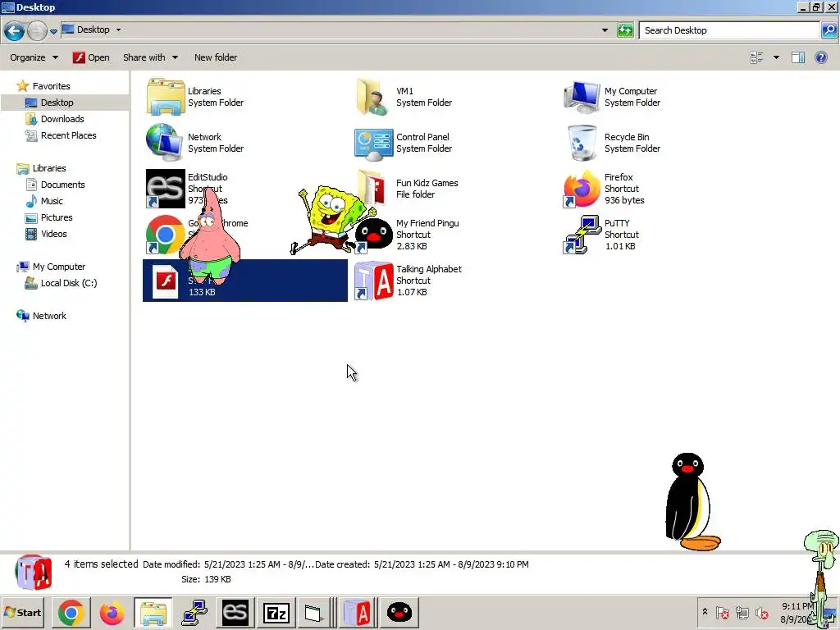Select the Control Panel icon
The image size is (840, 630).
pos(373,144)
